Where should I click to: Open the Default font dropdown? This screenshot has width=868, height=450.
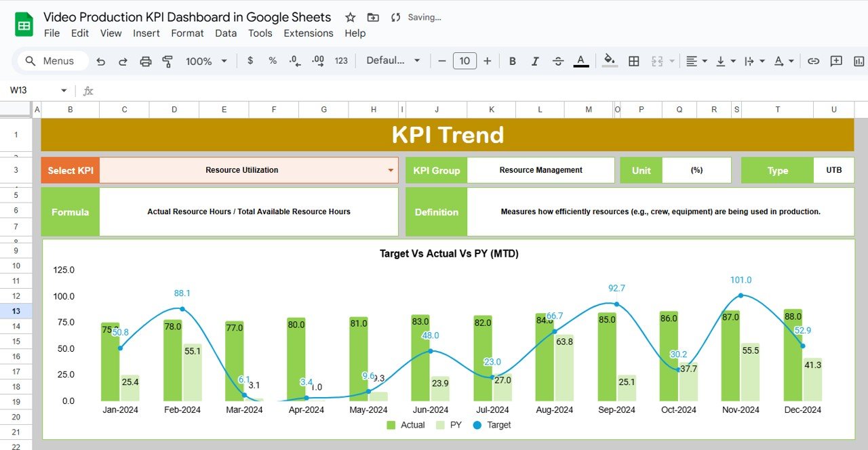coord(393,61)
